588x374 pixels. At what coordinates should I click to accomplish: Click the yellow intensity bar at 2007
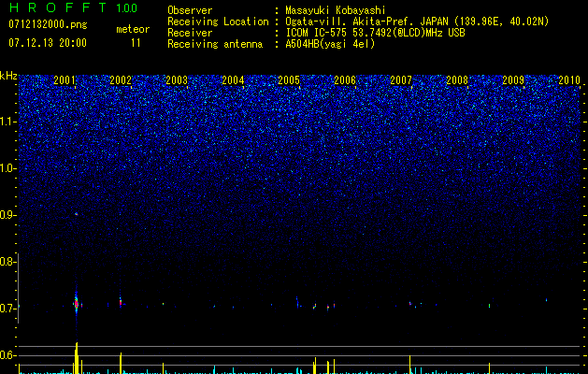pyautogui.click(x=409, y=365)
